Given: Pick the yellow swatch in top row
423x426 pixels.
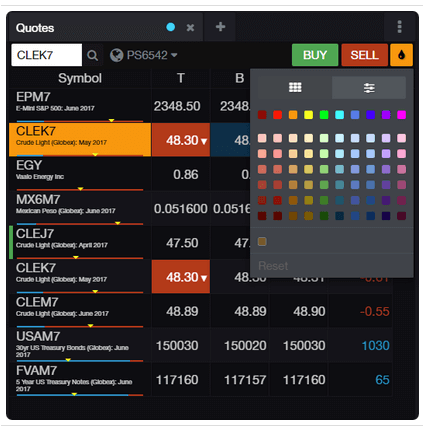Looking at the screenshot, I should click(x=308, y=115).
